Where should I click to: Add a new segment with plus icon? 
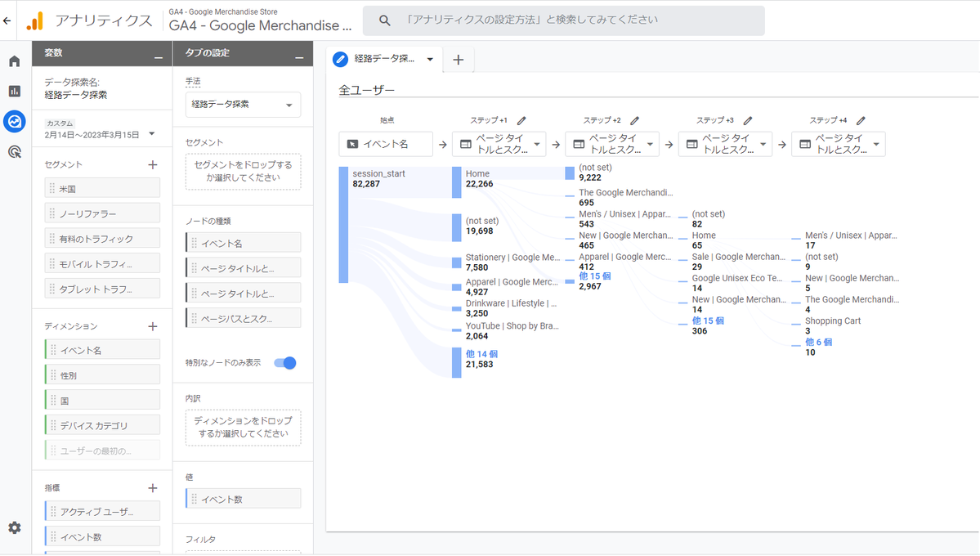pyautogui.click(x=153, y=164)
